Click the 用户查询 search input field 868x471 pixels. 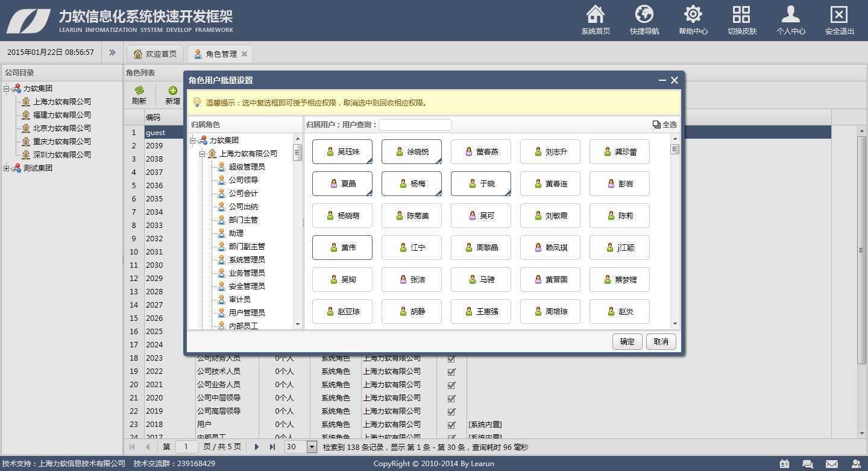[x=415, y=125]
